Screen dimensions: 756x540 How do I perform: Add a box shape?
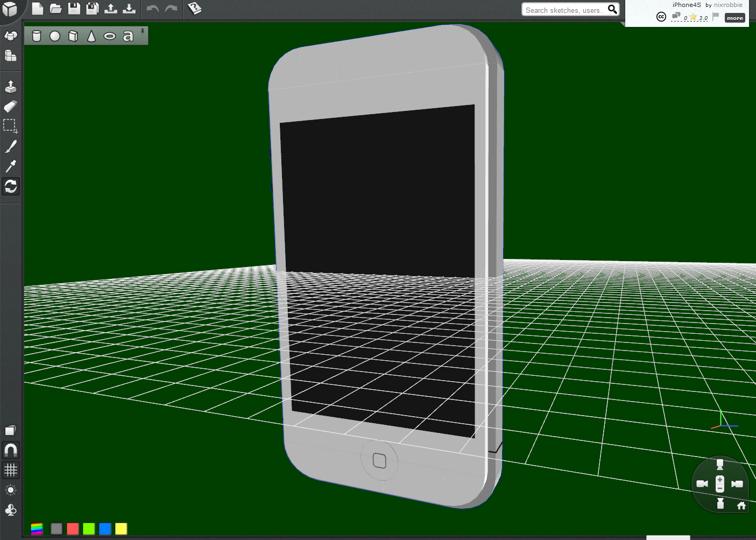[x=73, y=36]
